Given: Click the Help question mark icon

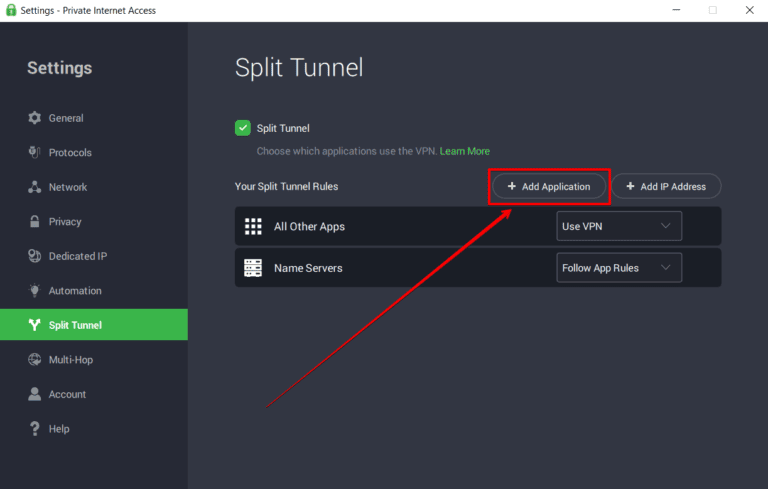Looking at the screenshot, I should tap(35, 429).
